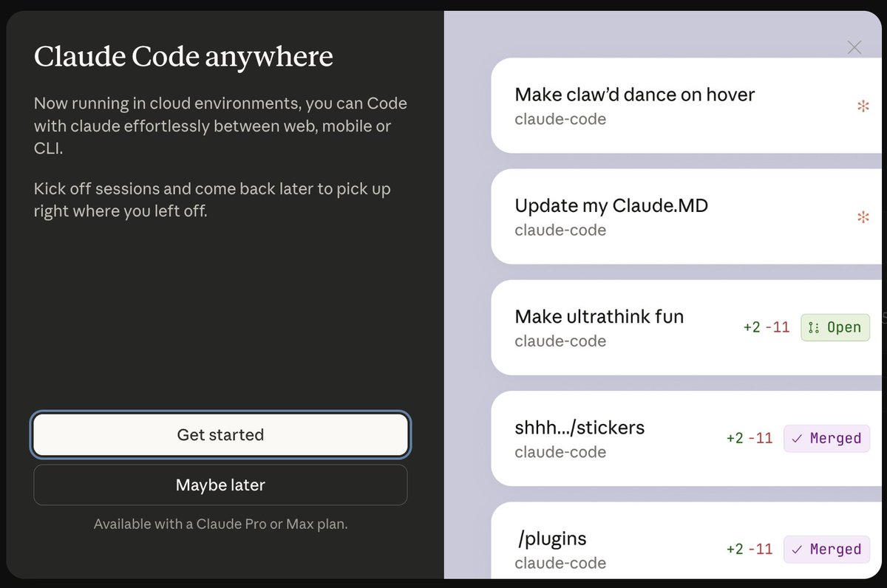887x588 pixels.
Task: Click the Merged badge on shhh.../stickers
Action: point(826,438)
